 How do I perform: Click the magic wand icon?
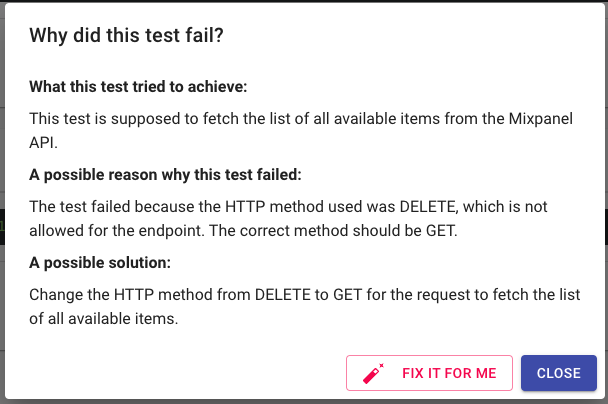373,373
